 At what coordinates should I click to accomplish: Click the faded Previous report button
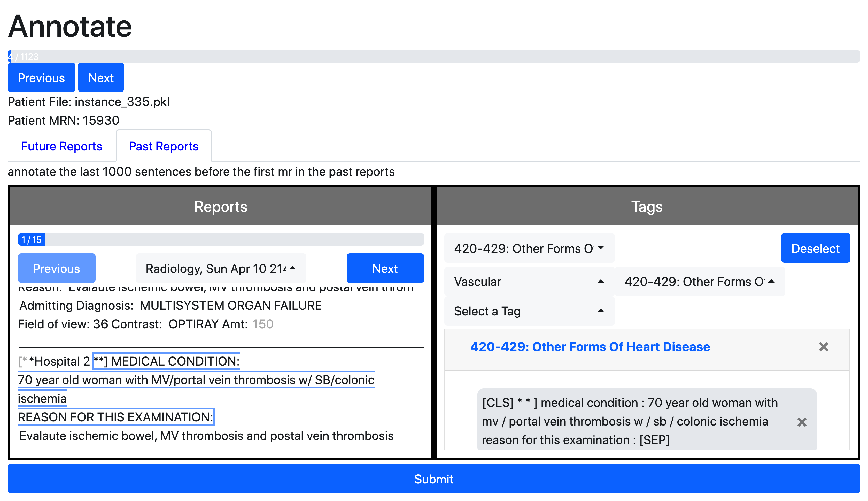pyautogui.click(x=56, y=268)
